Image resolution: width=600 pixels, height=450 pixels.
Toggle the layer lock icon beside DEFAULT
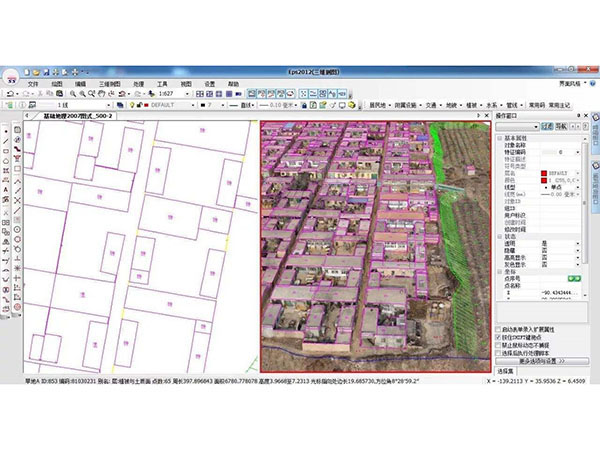click(139, 105)
